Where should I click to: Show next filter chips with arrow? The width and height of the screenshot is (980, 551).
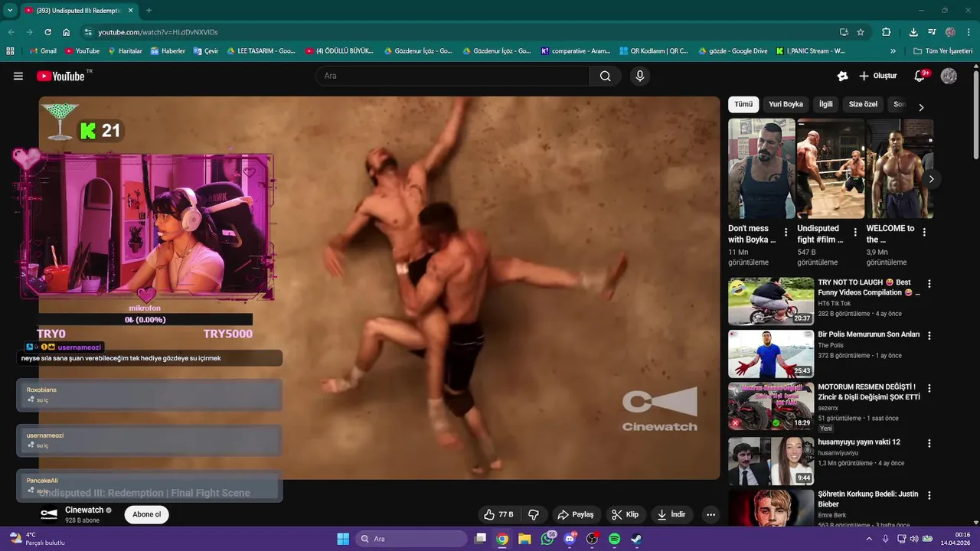921,107
